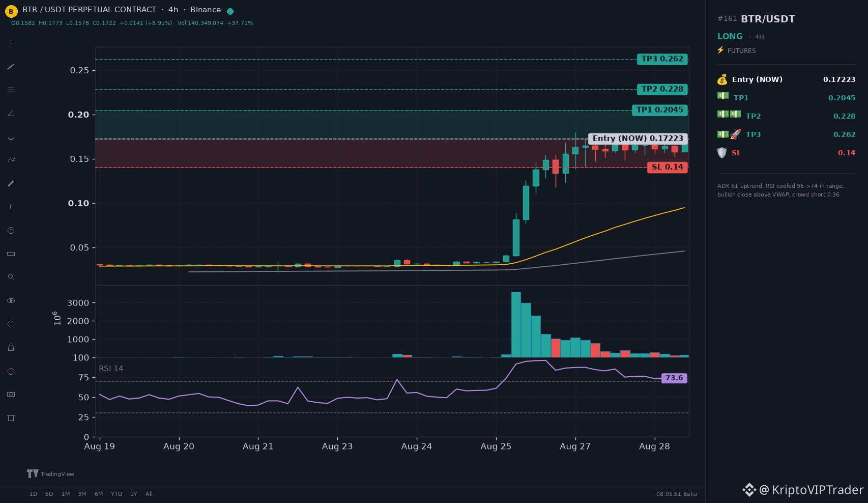Click the Binance logo by KriptoVIPTrader
Screen dimensions: 868x503
(749, 490)
